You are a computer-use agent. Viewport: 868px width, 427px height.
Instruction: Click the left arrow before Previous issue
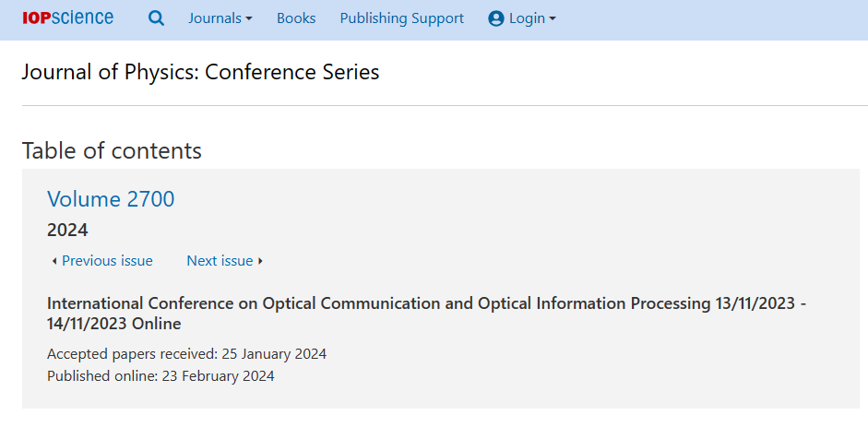click(x=54, y=261)
